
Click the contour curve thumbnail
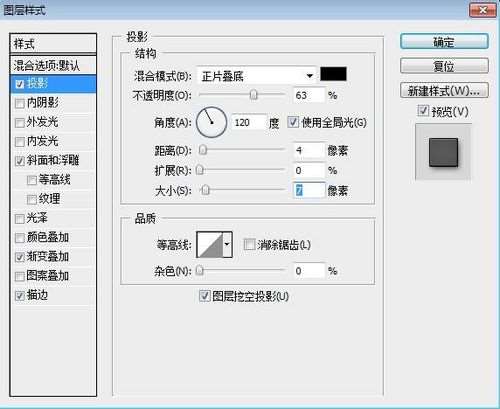click(210, 245)
